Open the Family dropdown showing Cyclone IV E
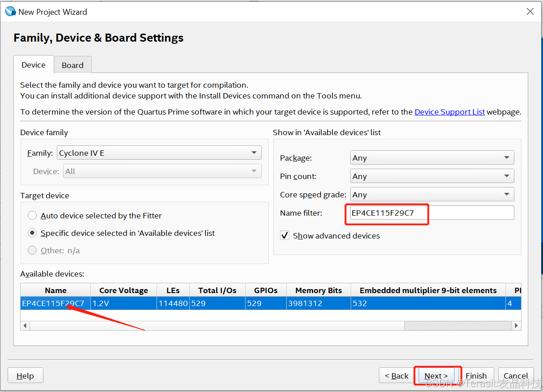This screenshot has height=392, width=543. click(x=159, y=153)
